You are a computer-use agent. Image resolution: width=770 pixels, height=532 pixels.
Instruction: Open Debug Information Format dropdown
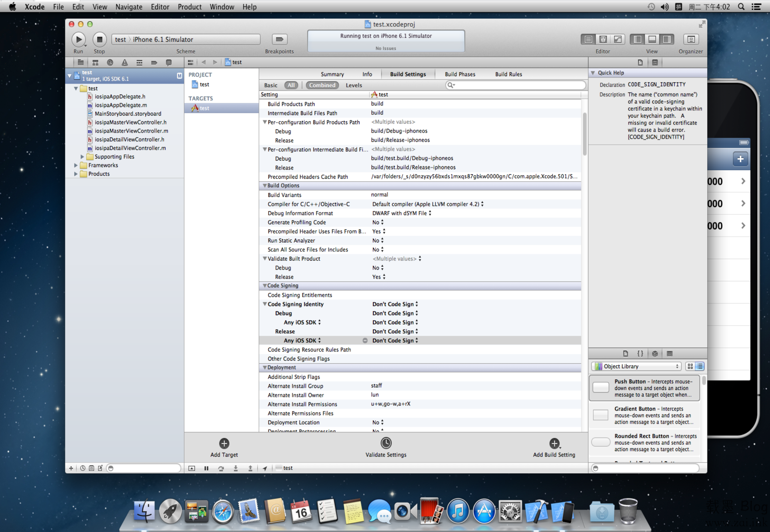click(402, 213)
